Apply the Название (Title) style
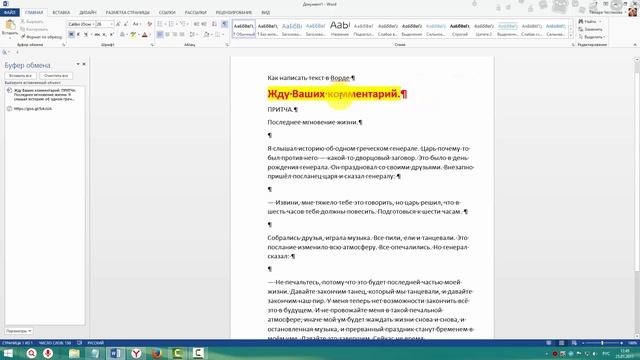640x360 pixels. click(340, 29)
